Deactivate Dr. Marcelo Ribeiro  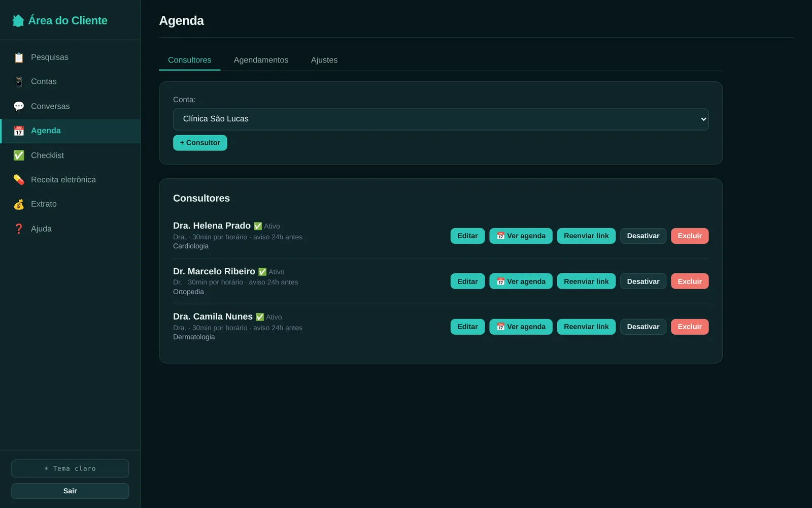(x=643, y=281)
